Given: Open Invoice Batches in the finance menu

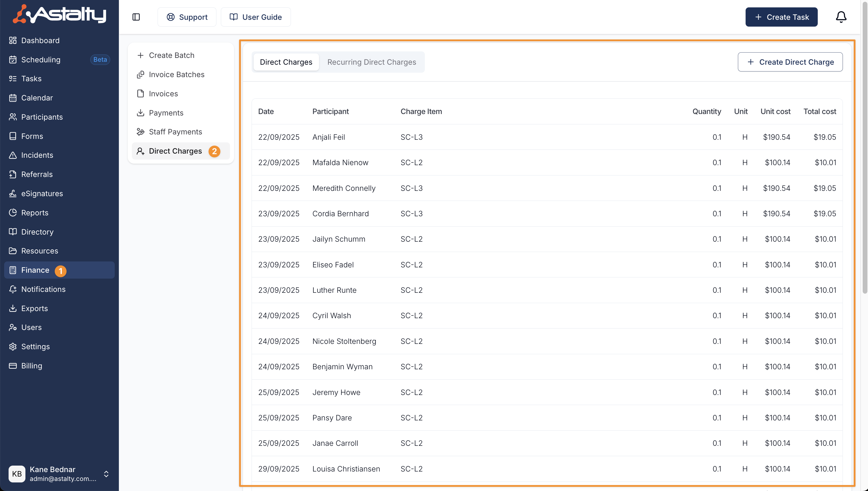Looking at the screenshot, I should coord(176,74).
